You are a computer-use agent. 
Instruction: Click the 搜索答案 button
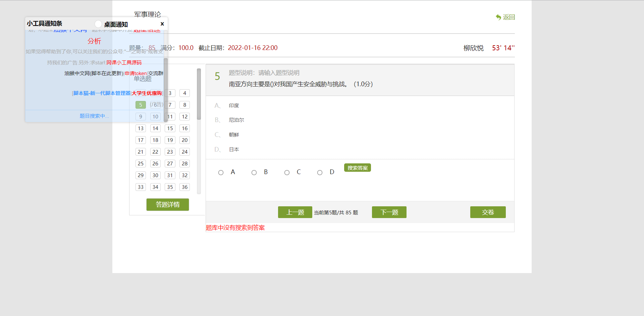tap(358, 168)
